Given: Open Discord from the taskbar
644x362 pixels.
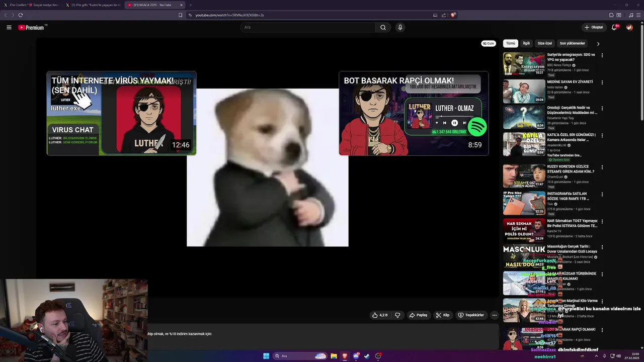Looking at the screenshot, I should click(x=356, y=356).
